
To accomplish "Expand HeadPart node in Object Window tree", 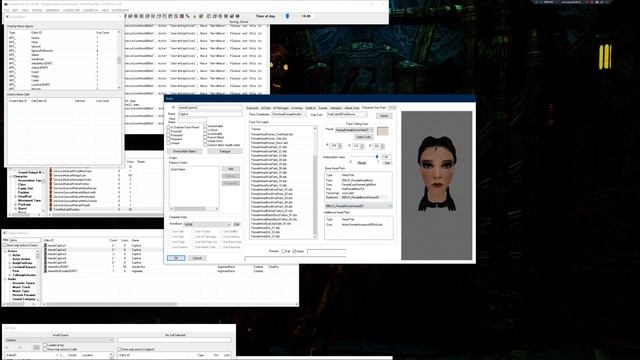I will (16, 196).
